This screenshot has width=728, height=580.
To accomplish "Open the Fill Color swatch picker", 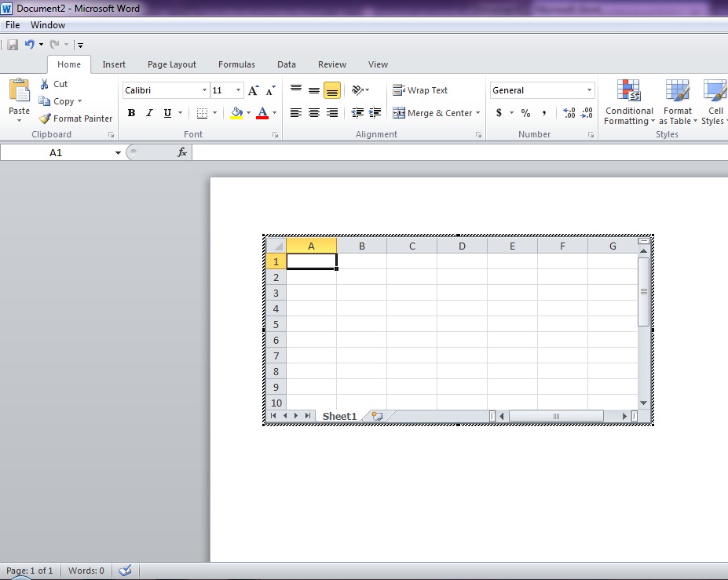I will point(236,112).
